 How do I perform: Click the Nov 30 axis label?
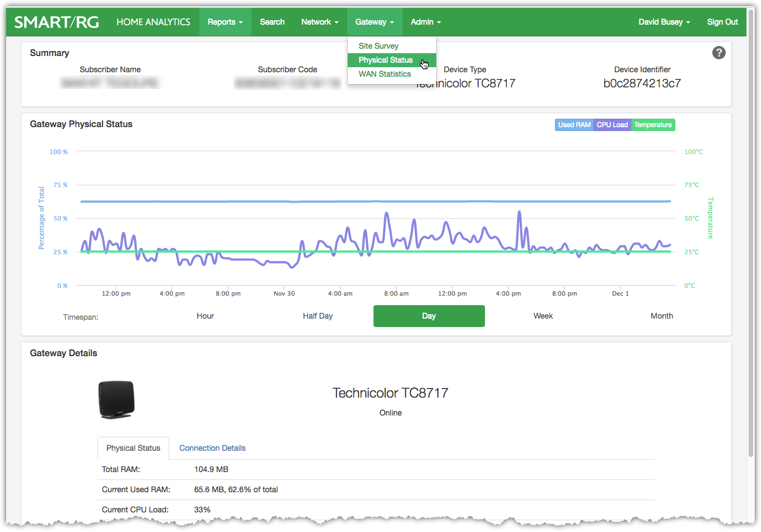284,293
